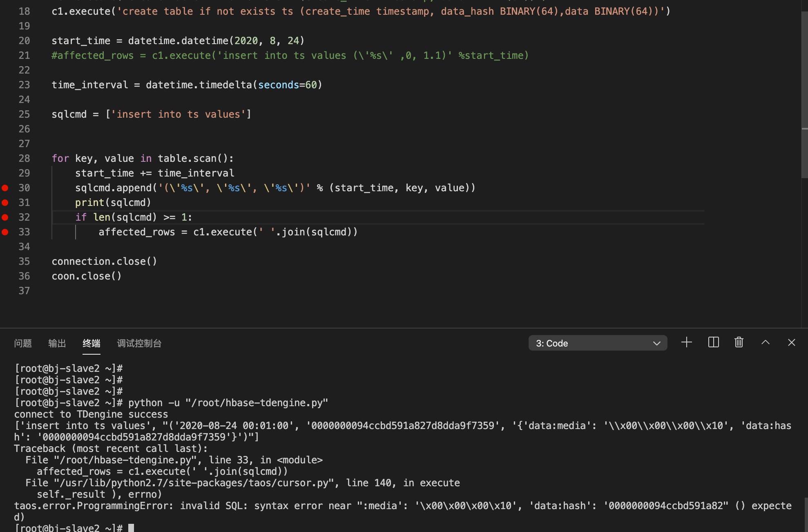Click the 'time_interval' assignment on line 23

pos(187,85)
